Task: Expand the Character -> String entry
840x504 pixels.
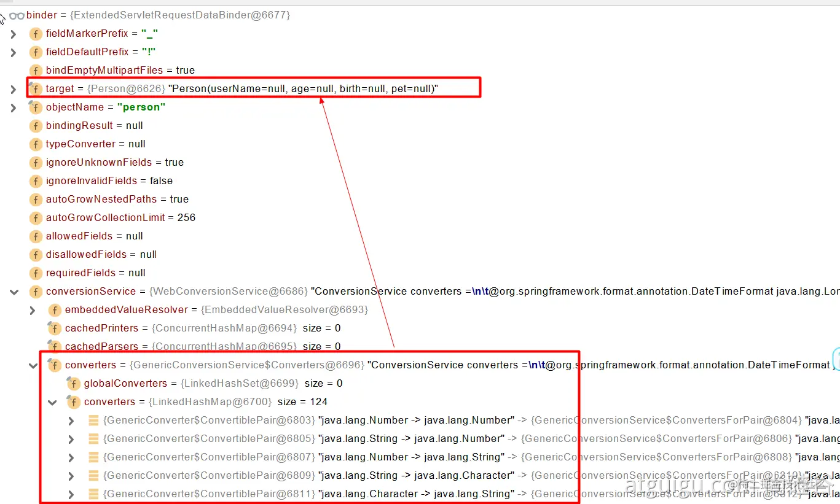Action: pos(71,495)
